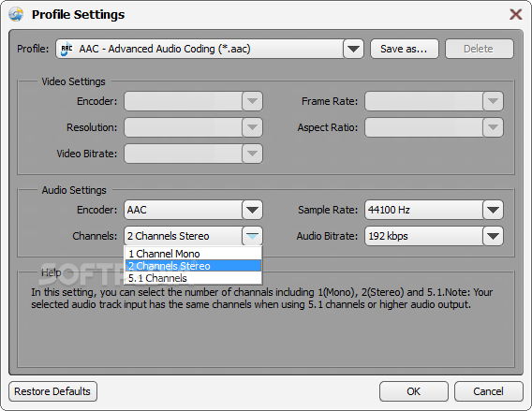This screenshot has width=532, height=411.
Task: Open the Profile dropdown arrow
Action: [353, 49]
